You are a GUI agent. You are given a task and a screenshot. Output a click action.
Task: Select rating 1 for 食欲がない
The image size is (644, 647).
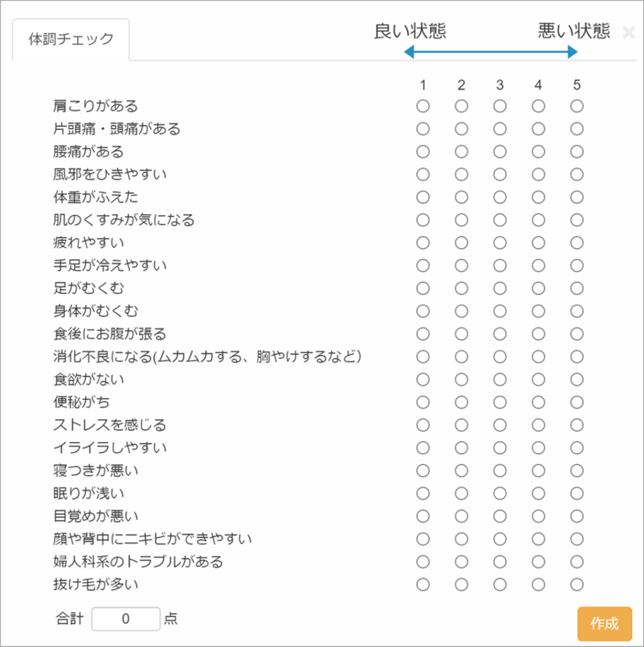click(x=423, y=379)
